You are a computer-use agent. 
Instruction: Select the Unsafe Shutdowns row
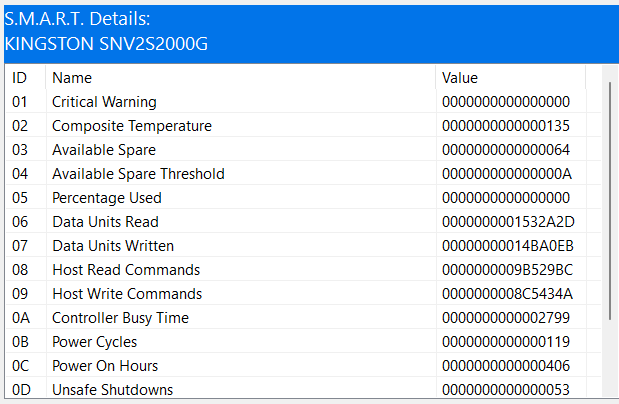coord(303,388)
